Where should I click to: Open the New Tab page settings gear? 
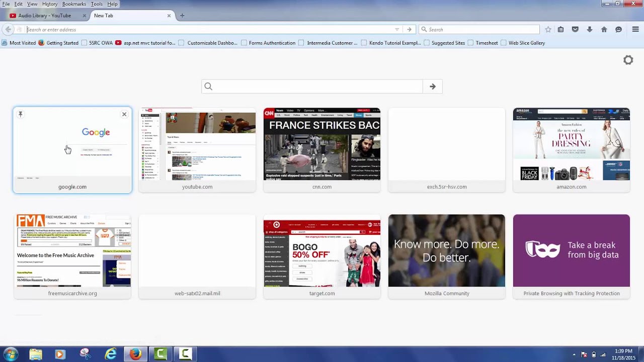628,60
